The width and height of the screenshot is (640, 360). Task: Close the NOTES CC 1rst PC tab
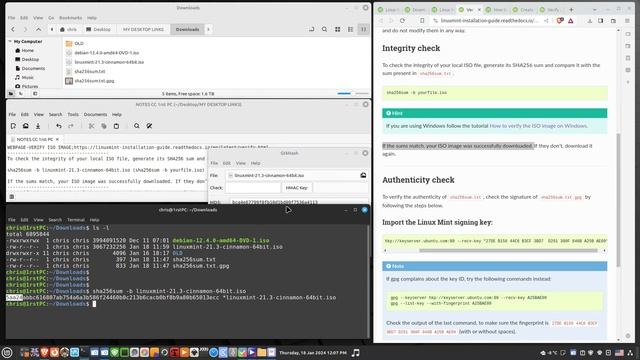coord(57,140)
